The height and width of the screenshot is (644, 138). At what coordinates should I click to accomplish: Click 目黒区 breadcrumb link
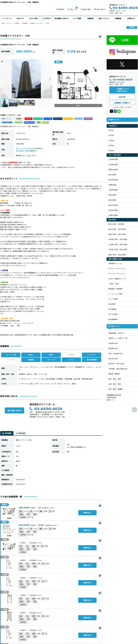coord(17,23)
